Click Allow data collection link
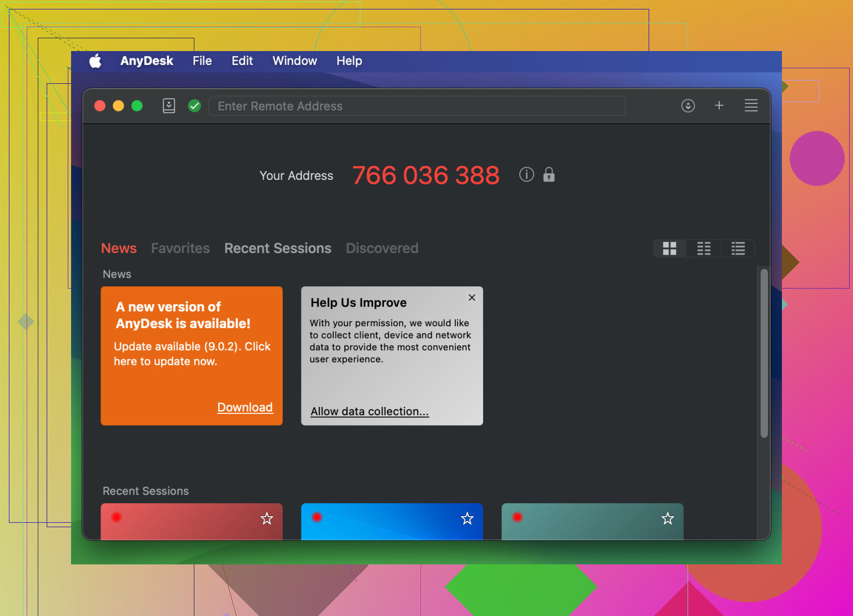 369,411
